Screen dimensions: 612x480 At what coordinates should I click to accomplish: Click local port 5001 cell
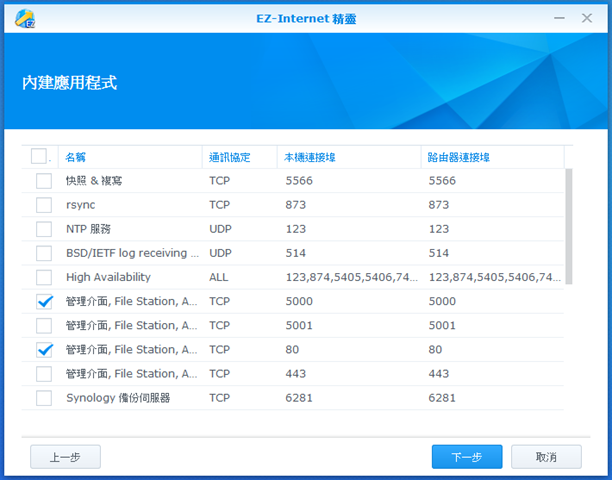pyautogui.click(x=299, y=325)
